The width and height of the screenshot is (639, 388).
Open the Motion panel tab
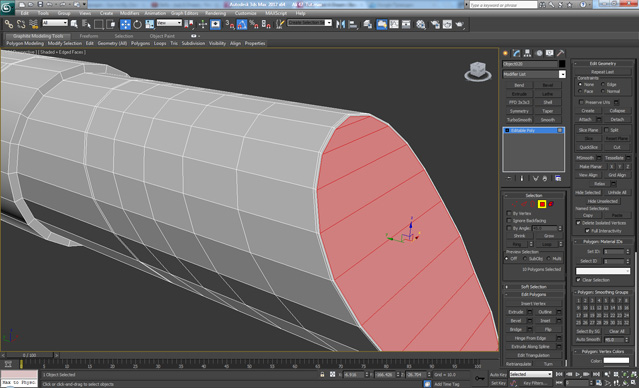click(539, 53)
